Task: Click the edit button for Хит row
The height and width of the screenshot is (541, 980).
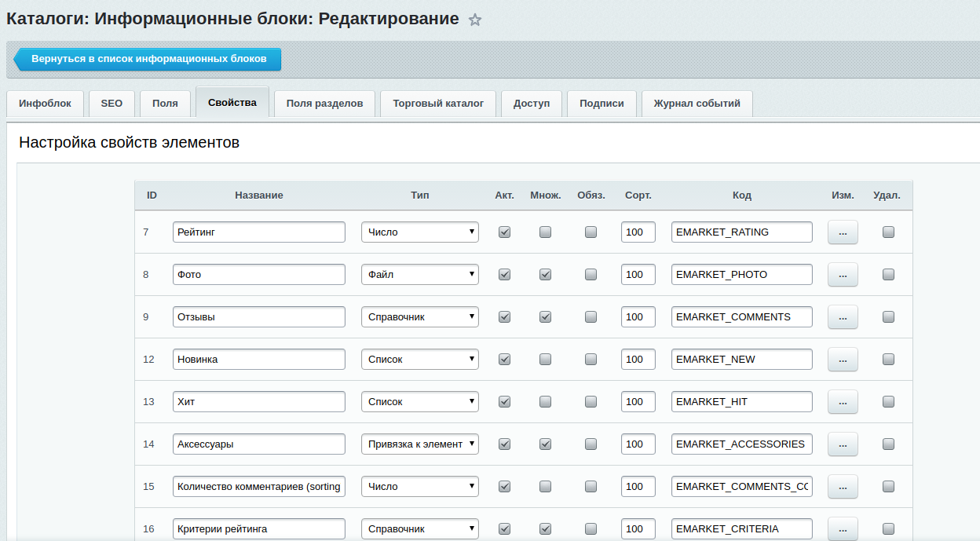Action: [x=843, y=402]
